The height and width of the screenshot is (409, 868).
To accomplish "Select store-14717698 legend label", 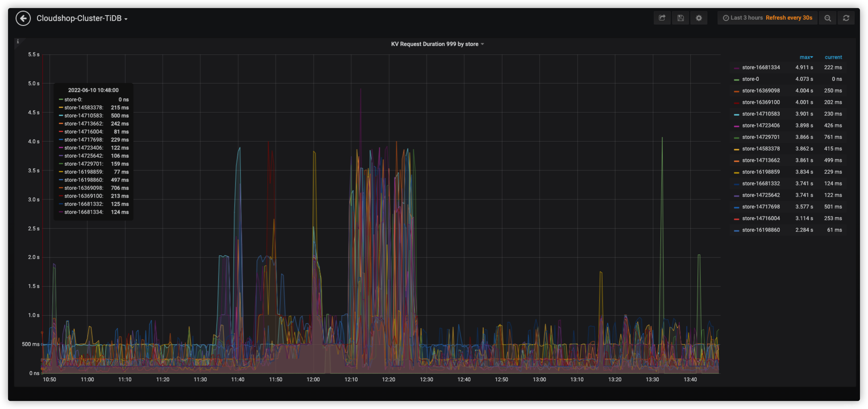I will [x=761, y=207].
